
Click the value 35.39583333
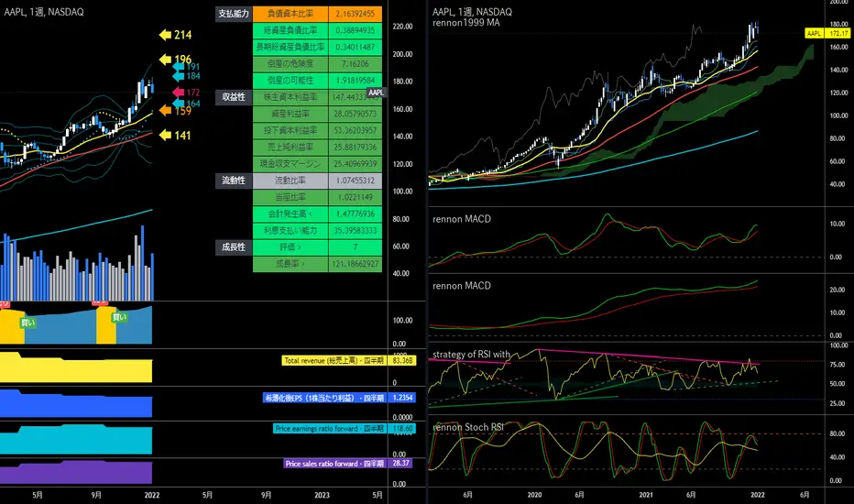tap(356, 231)
